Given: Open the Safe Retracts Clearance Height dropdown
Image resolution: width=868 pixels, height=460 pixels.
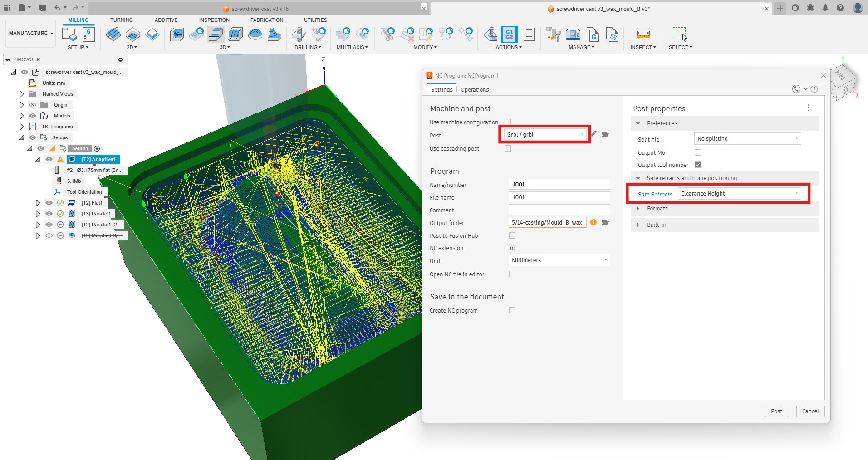Looking at the screenshot, I should pos(740,193).
